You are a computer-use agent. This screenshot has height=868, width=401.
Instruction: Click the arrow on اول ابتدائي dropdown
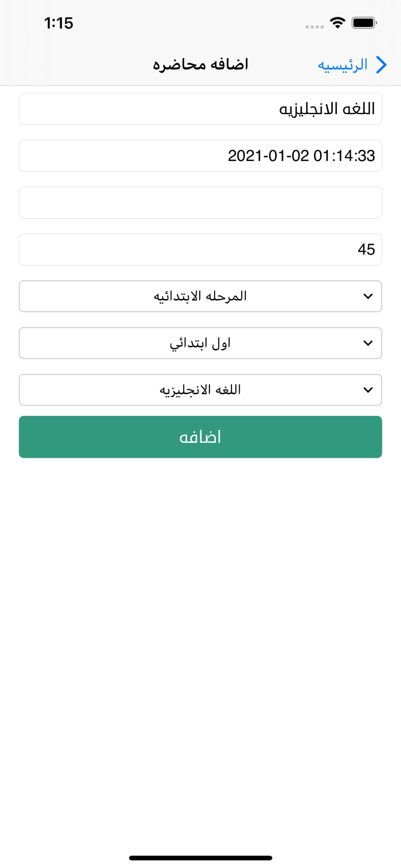368,343
